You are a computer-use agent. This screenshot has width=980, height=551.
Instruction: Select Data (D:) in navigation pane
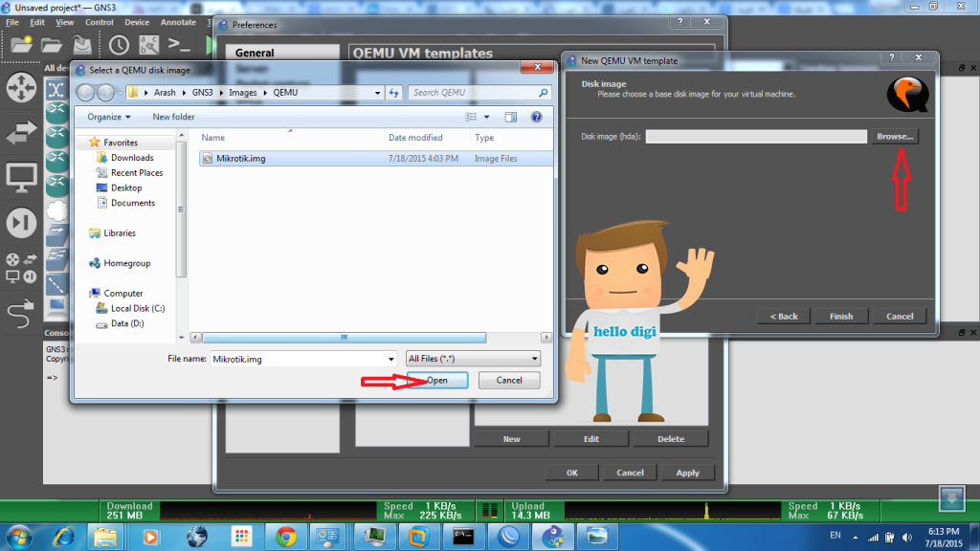coord(127,323)
